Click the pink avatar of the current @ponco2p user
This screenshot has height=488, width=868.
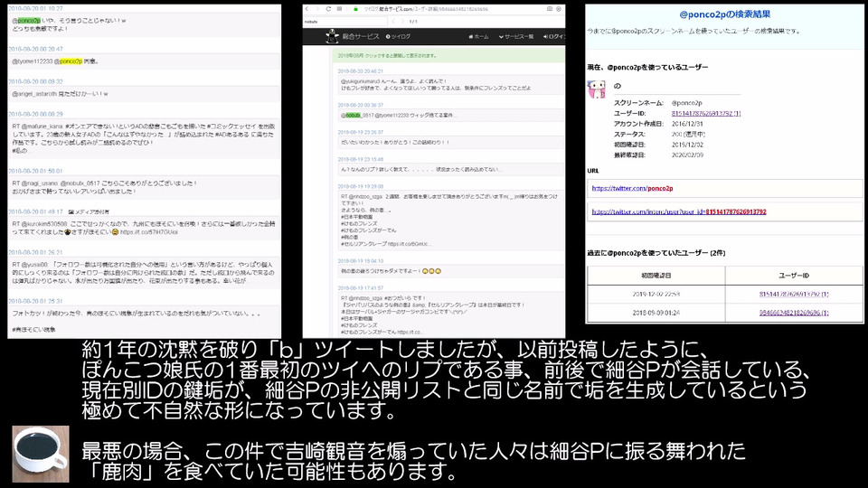596,89
